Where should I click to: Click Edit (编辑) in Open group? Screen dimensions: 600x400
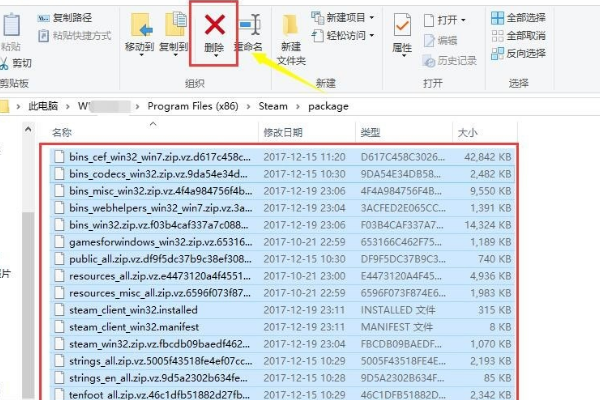point(440,40)
